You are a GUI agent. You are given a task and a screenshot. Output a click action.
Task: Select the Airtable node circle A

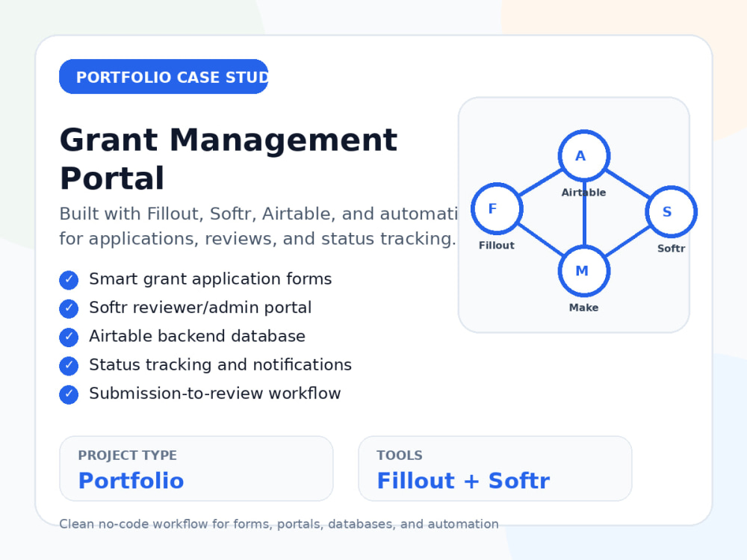[584, 156]
